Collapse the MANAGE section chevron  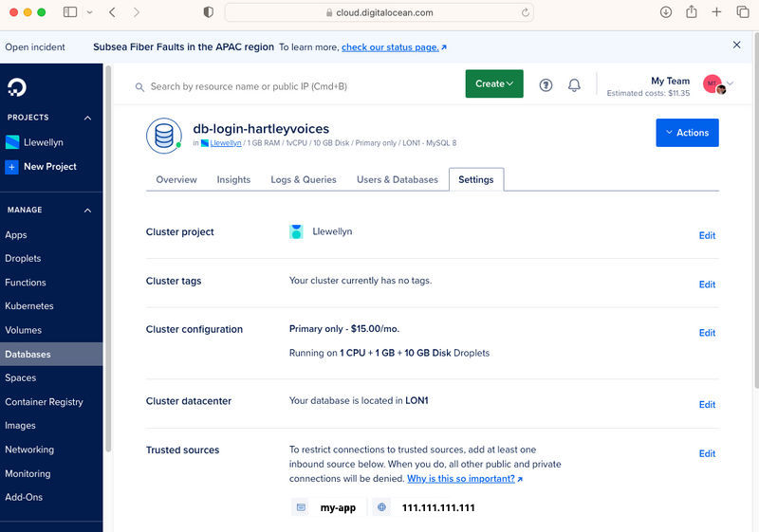click(x=87, y=210)
